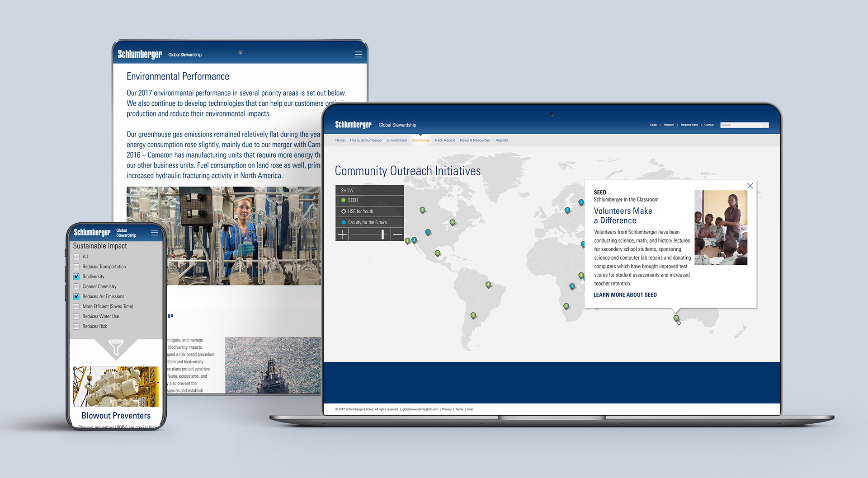Select blue pin 3 in Europe
Image resolution: width=868 pixels, height=478 pixels.
(567, 210)
